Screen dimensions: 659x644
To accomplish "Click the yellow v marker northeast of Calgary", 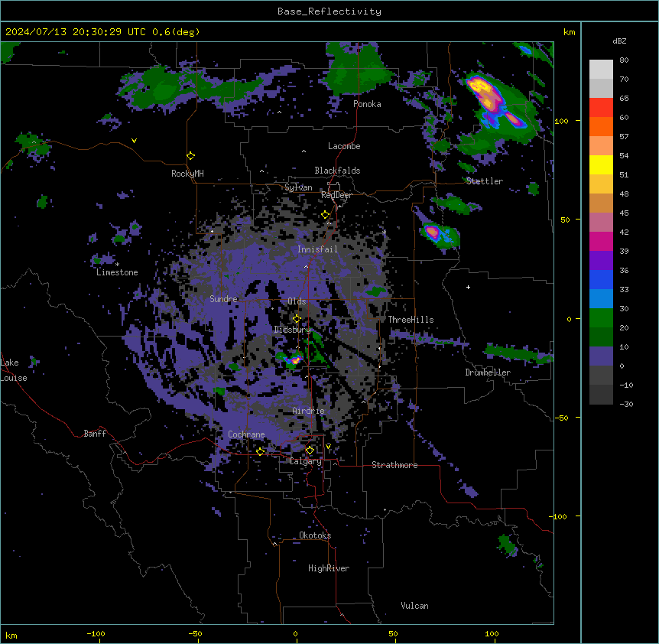I will click(x=328, y=447).
